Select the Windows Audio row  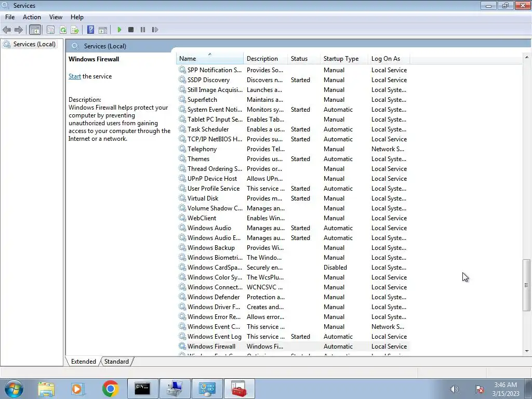pyautogui.click(x=293, y=228)
